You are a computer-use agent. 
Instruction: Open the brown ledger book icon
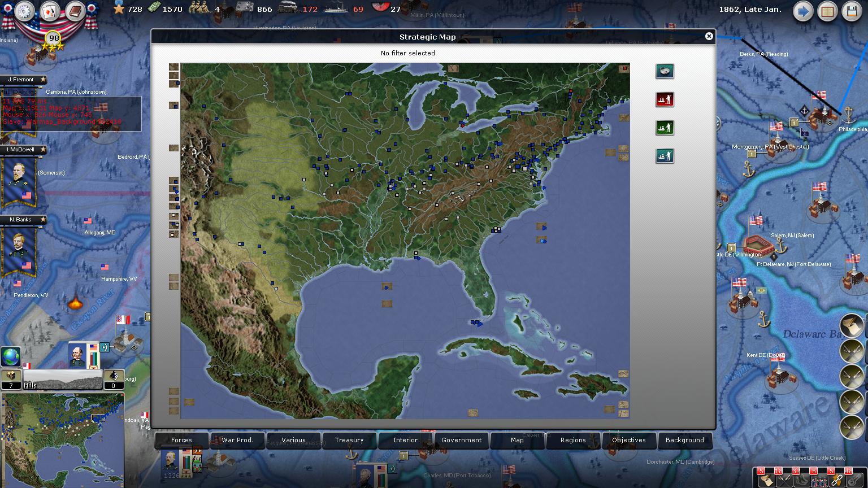click(x=75, y=11)
